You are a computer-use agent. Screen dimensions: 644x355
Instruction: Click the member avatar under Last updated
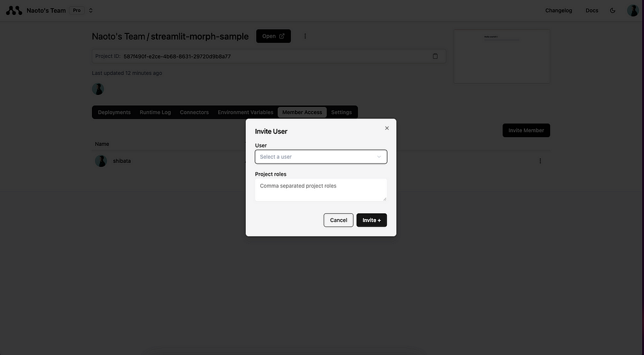(x=97, y=89)
